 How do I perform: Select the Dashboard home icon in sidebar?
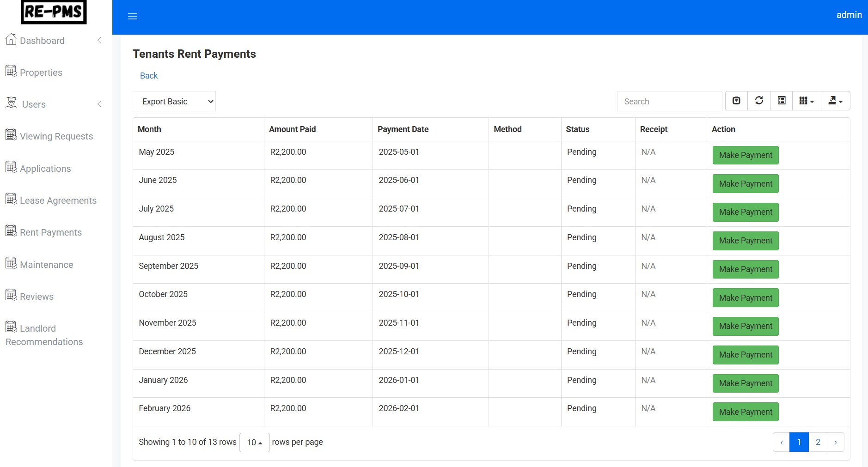pyautogui.click(x=11, y=40)
